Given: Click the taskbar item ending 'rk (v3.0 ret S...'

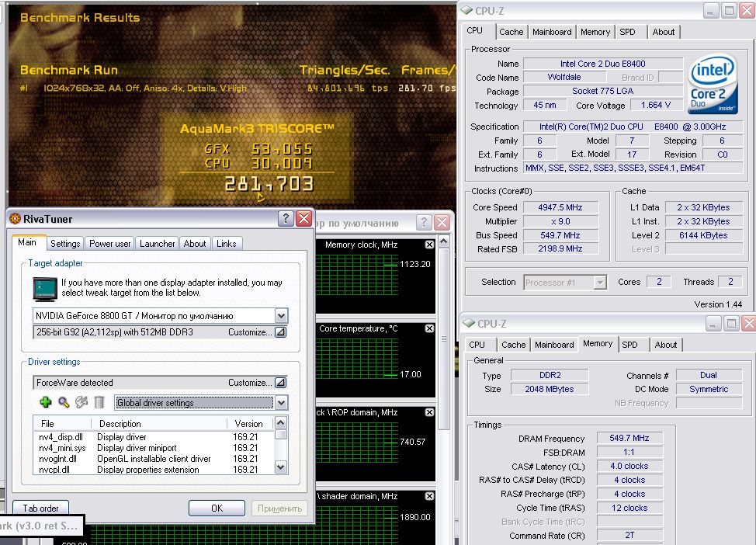Looking at the screenshot, I should click(40, 526).
